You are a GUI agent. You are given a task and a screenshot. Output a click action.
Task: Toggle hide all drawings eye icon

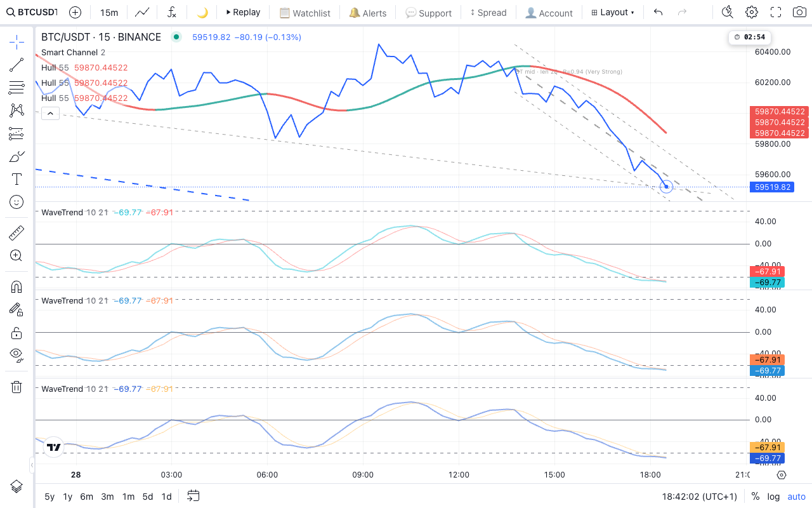(16, 356)
